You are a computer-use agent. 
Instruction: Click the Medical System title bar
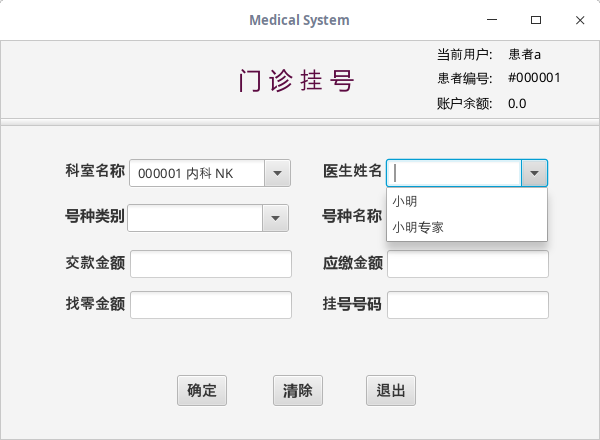299,19
